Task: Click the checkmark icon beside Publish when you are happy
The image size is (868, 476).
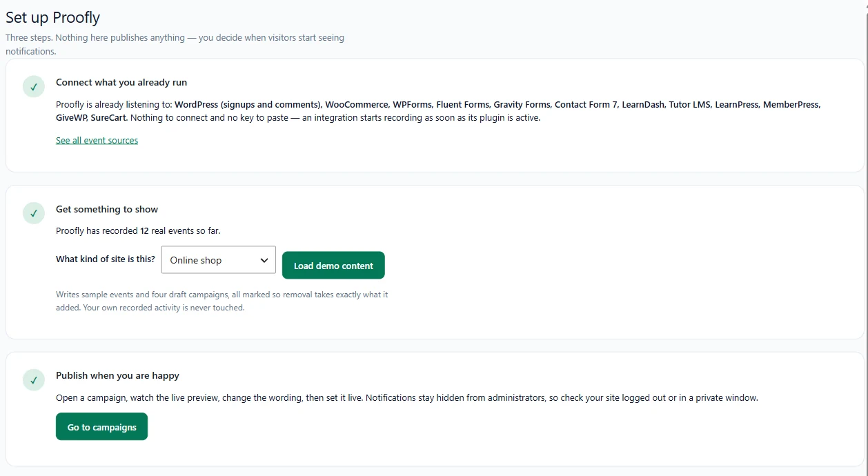Action: click(x=34, y=379)
